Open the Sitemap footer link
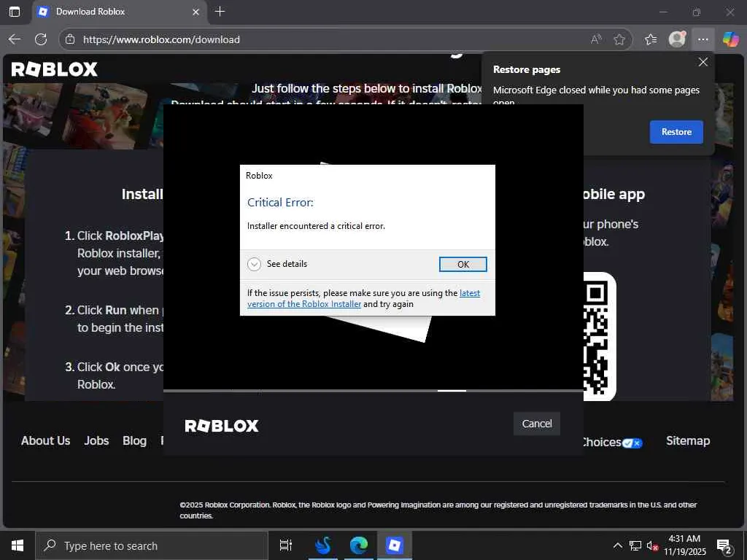 click(x=687, y=441)
